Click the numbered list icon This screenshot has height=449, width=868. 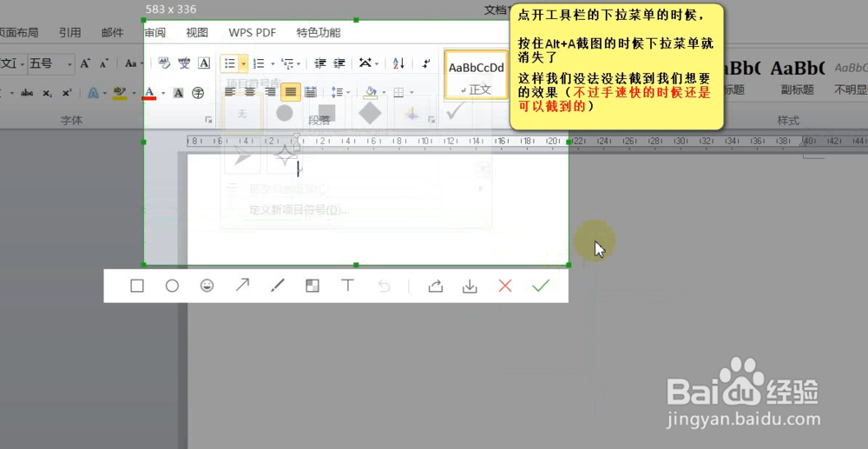point(258,63)
